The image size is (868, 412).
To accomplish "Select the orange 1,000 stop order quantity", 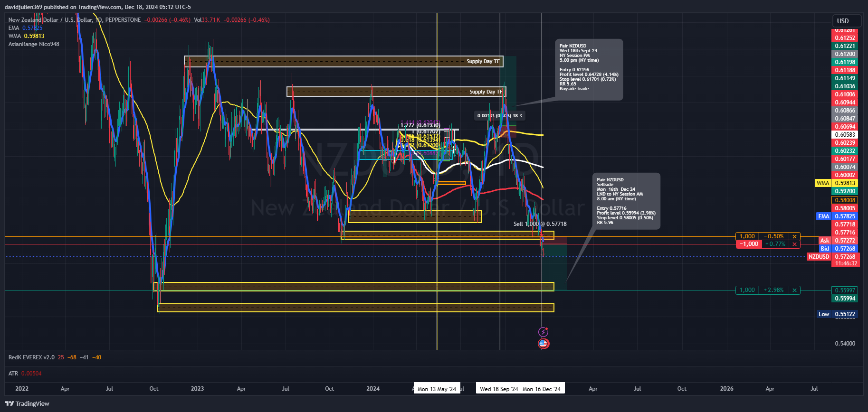I will tap(747, 236).
